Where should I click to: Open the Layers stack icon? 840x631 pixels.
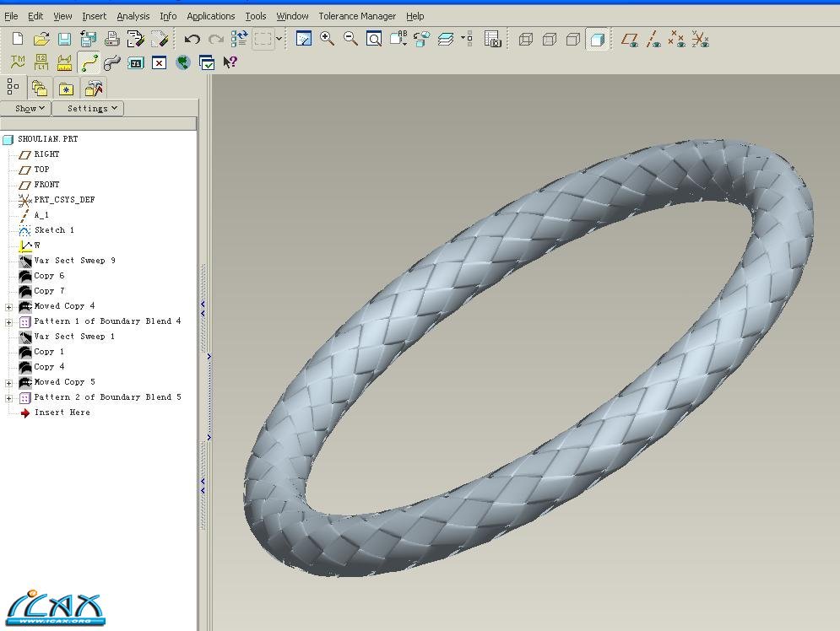[x=446, y=39]
